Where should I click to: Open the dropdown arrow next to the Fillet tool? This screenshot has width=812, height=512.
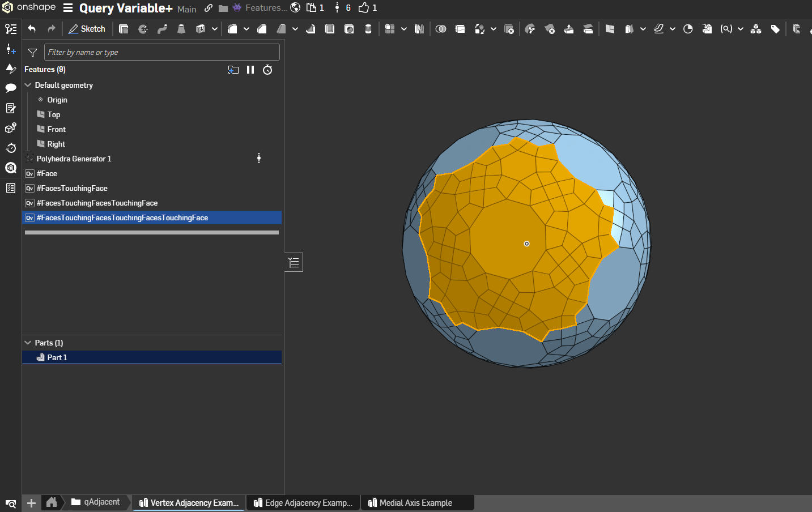tap(246, 29)
